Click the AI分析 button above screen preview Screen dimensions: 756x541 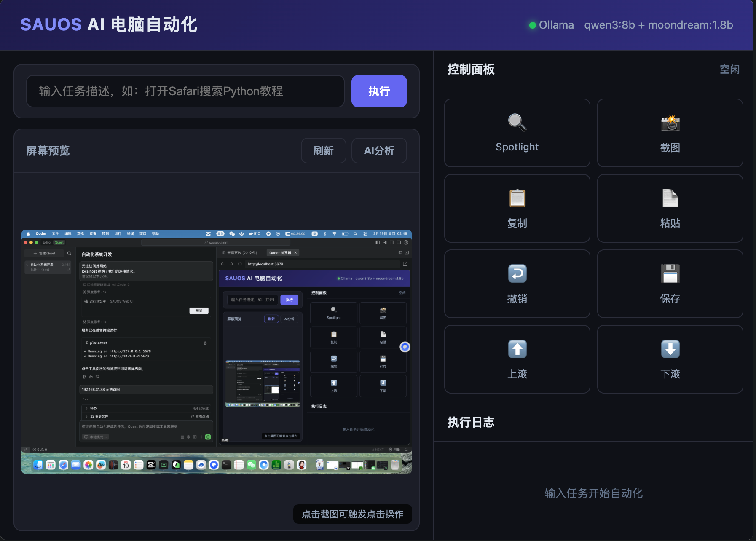[x=378, y=150]
